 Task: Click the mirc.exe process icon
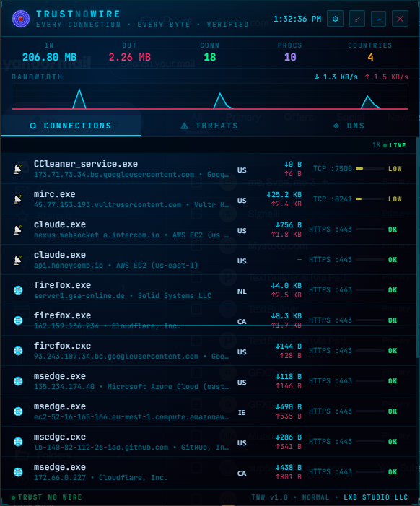tap(18, 199)
